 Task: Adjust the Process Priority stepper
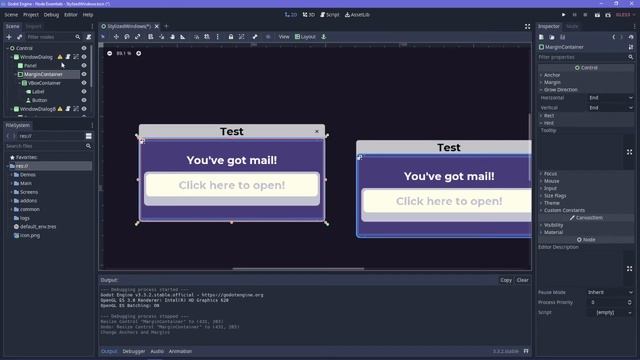point(629,302)
